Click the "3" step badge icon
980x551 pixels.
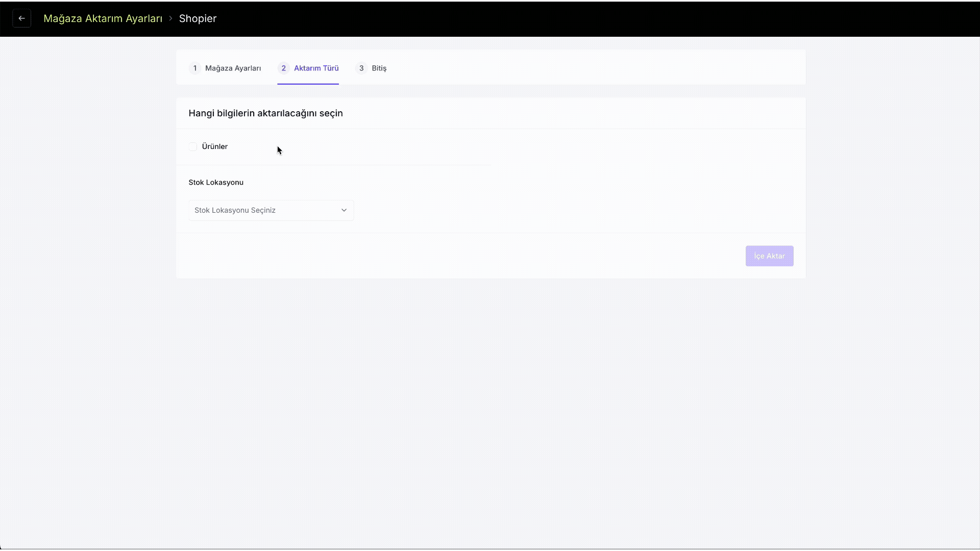pos(361,68)
